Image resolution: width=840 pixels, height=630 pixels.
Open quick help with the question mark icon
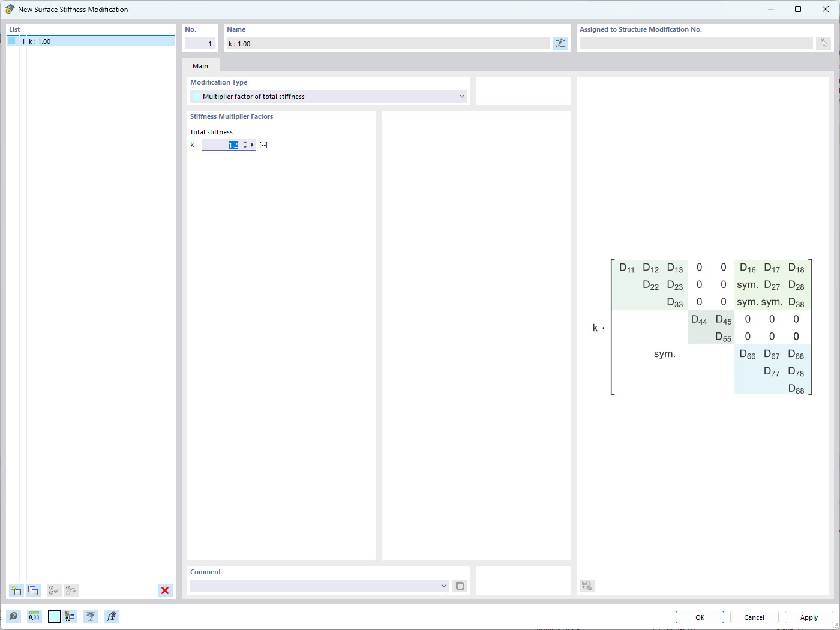coord(13,616)
